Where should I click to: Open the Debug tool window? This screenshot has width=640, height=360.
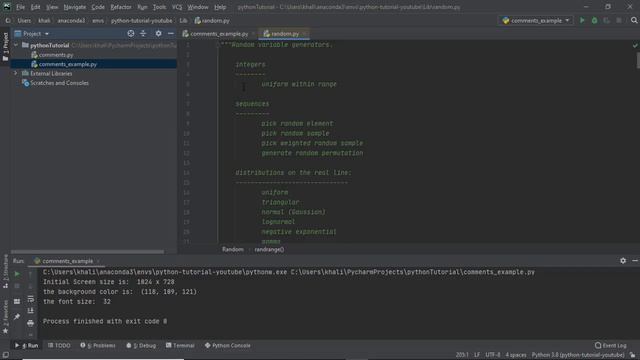(x=141, y=345)
